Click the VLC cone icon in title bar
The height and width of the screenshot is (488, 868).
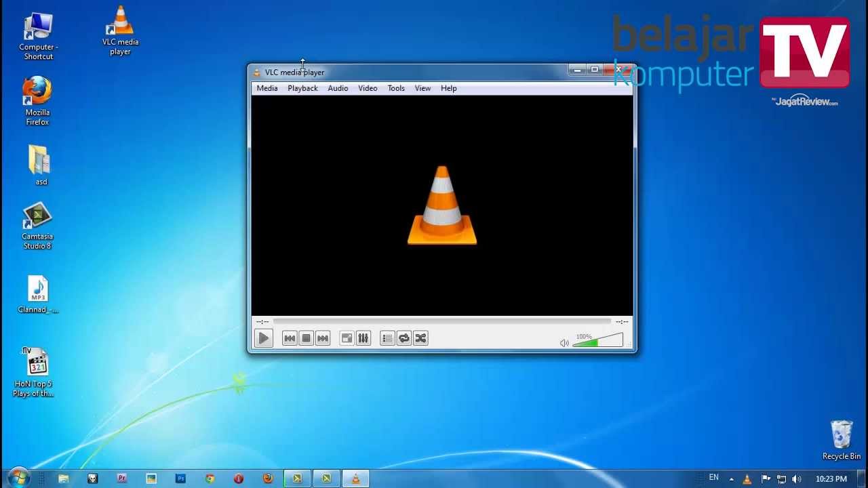(x=257, y=73)
